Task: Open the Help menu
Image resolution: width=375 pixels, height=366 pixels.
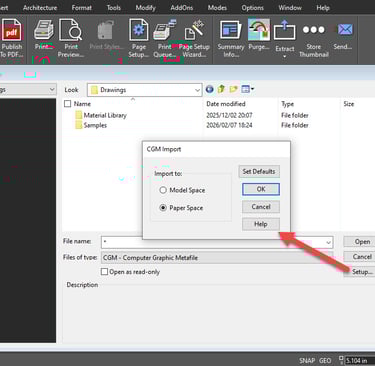Action: pos(323,7)
